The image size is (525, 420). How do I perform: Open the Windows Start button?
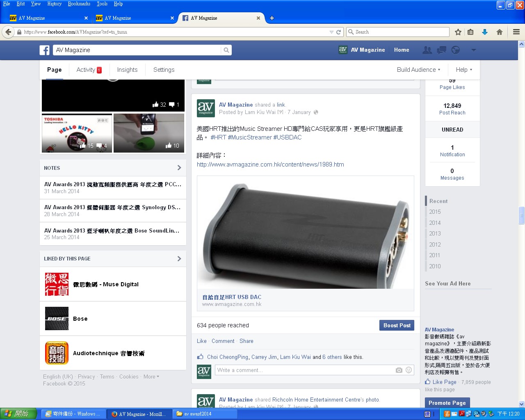click(x=18, y=414)
